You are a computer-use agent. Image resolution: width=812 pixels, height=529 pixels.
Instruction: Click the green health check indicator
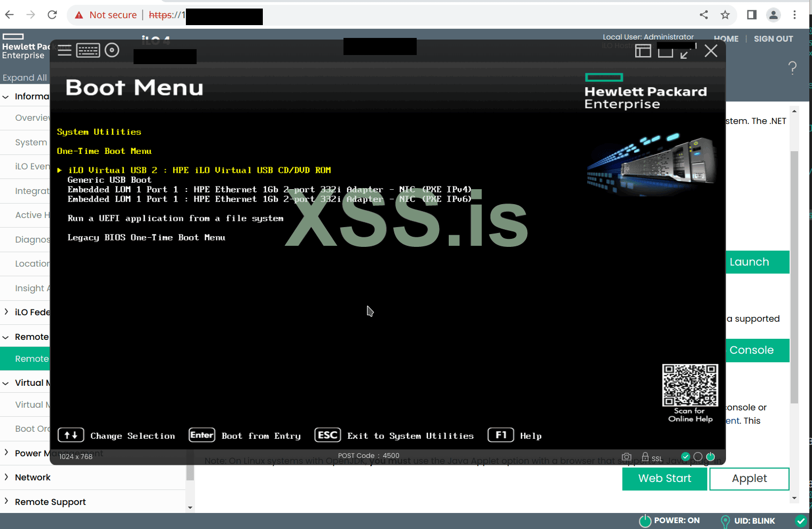pos(685,457)
